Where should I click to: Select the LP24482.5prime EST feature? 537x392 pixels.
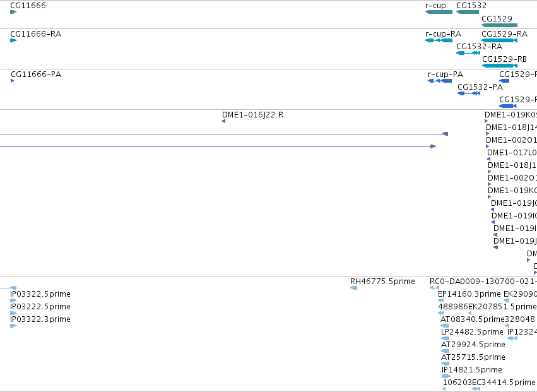[x=446, y=338]
